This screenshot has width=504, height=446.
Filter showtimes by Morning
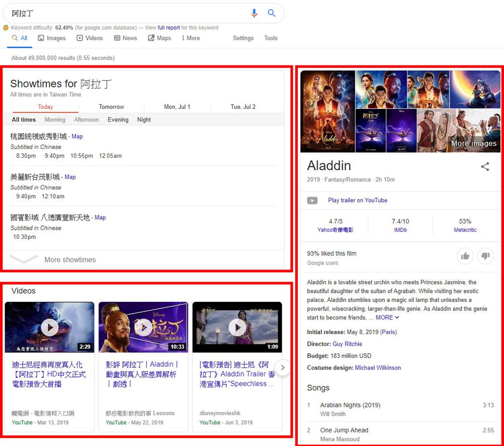coord(55,120)
